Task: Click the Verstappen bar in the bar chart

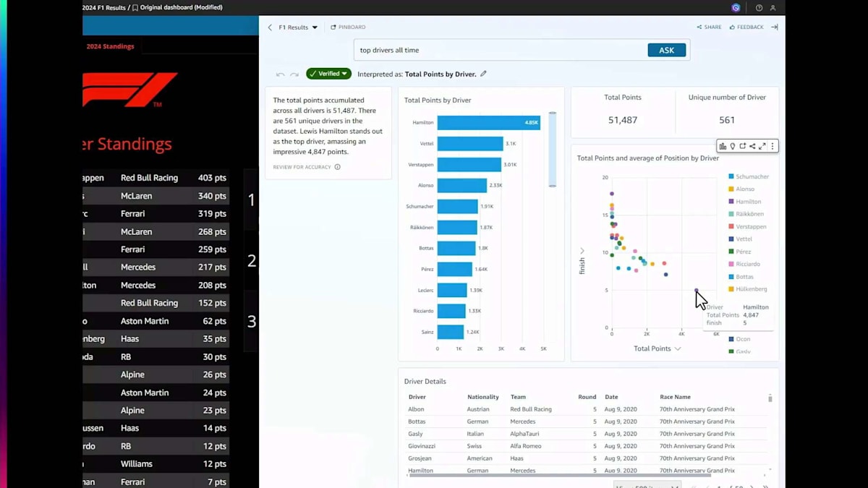Action: click(469, 165)
